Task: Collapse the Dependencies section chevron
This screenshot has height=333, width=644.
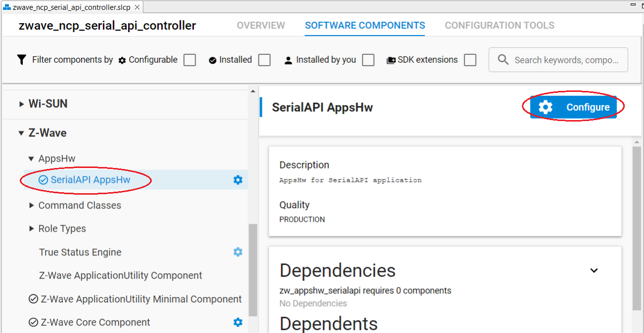Action: (x=594, y=270)
